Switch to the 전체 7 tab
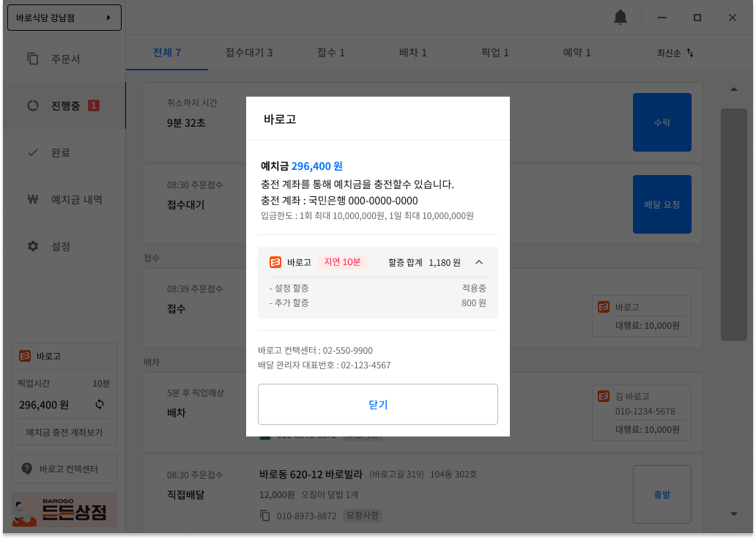The height and width of the screenshot is (539, 756). pos(167,53)
